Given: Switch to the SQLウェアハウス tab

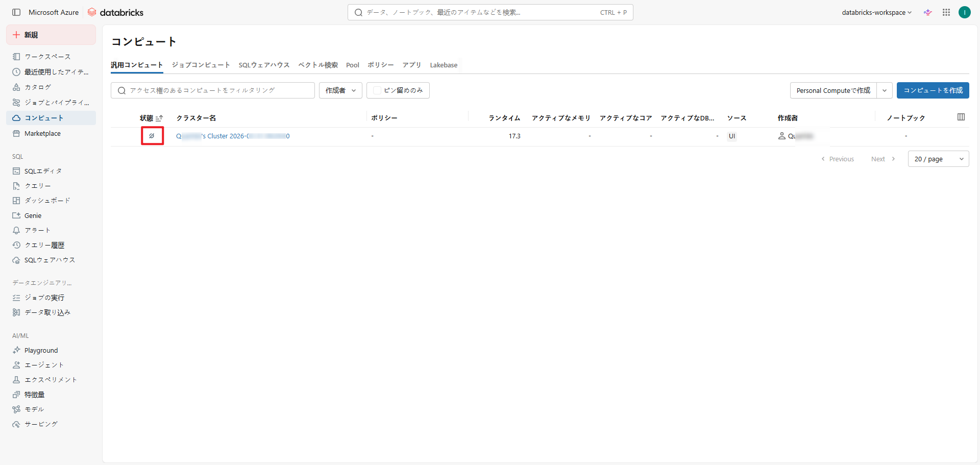Looking at the screenshot, I should [x=264, y=65].
